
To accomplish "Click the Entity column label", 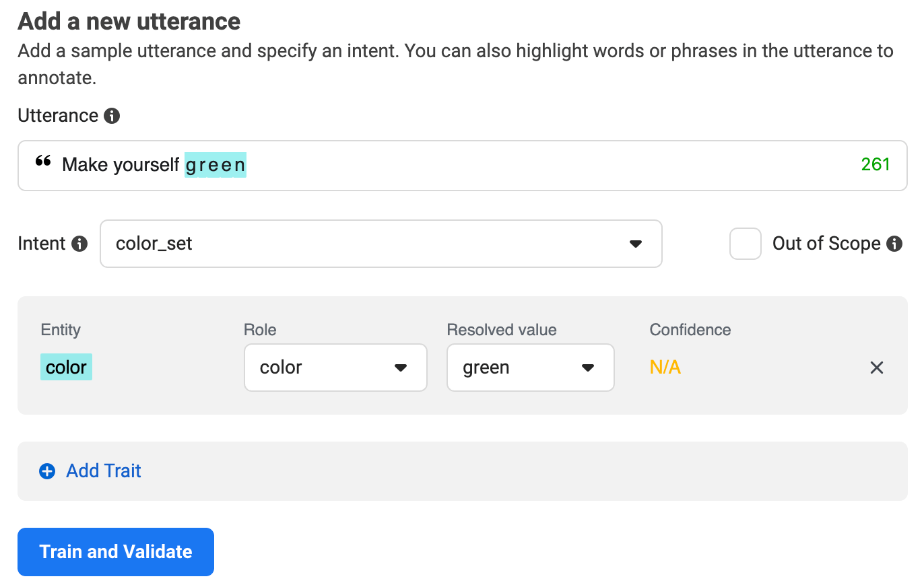I will pos(61,330).
